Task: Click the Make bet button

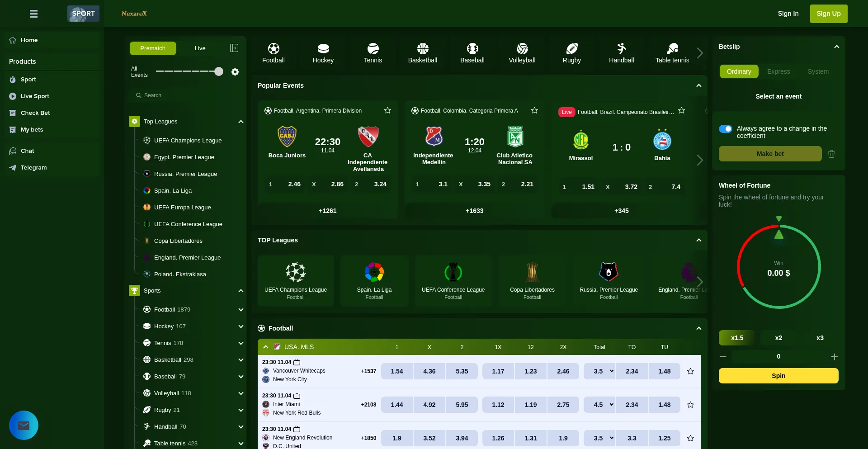Action: [770, 154]
